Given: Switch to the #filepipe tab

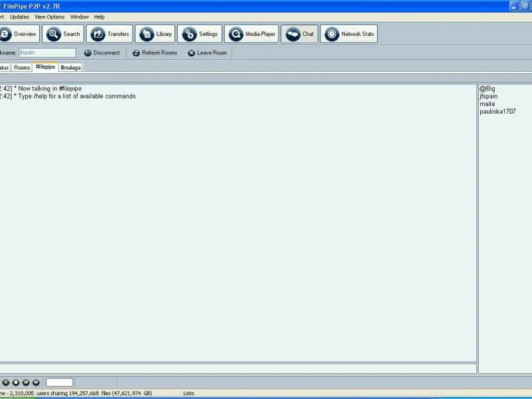Looking at the screenshot, I should (x=45, y=67).
